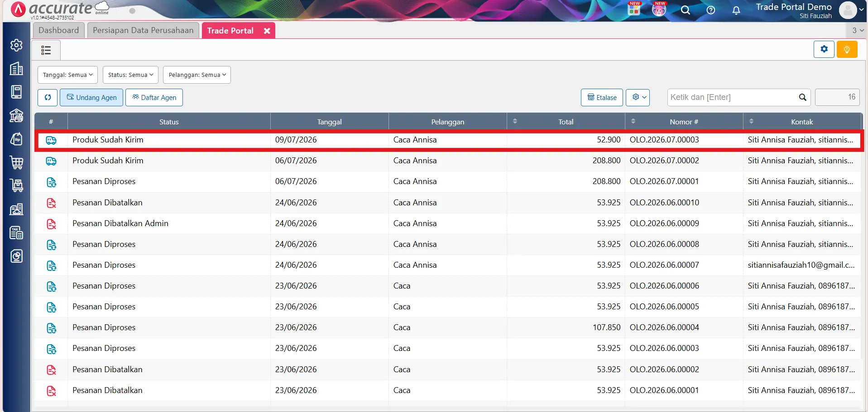Click the cancelled icon for order OLO.2026.06.00009
The image size is (868, 412).
pyautogui.click(x=51, y=224)
